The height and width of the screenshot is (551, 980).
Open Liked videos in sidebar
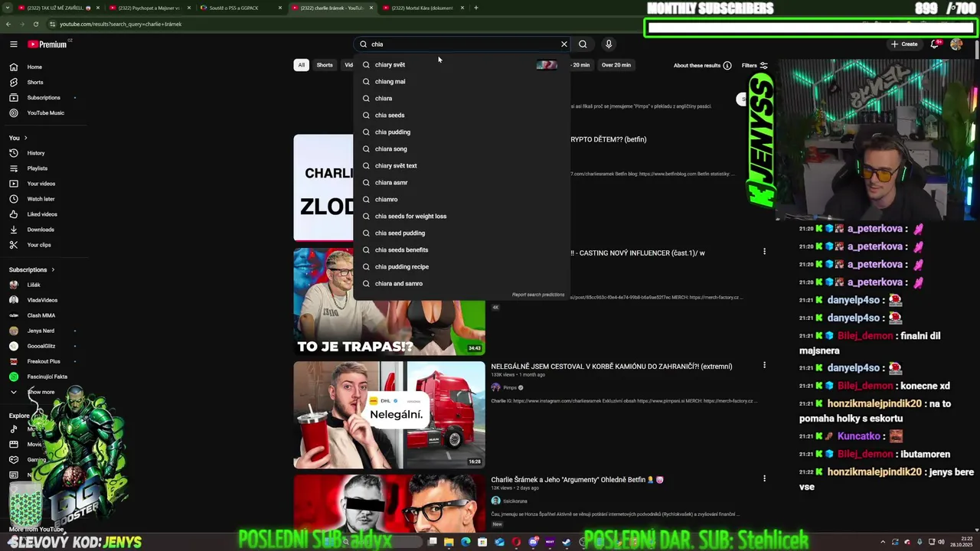(x=42, y=214)
